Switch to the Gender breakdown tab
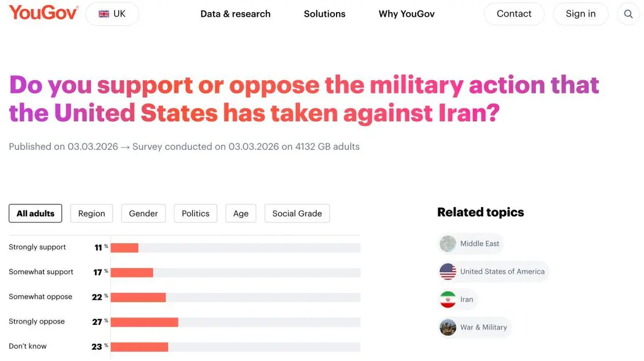The image size is (644, 361). pos(143,213)
